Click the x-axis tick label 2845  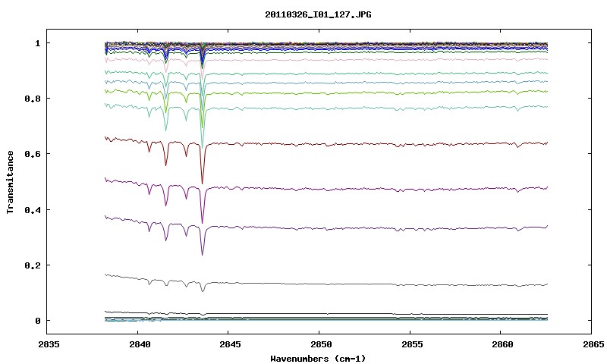(230, 344)
